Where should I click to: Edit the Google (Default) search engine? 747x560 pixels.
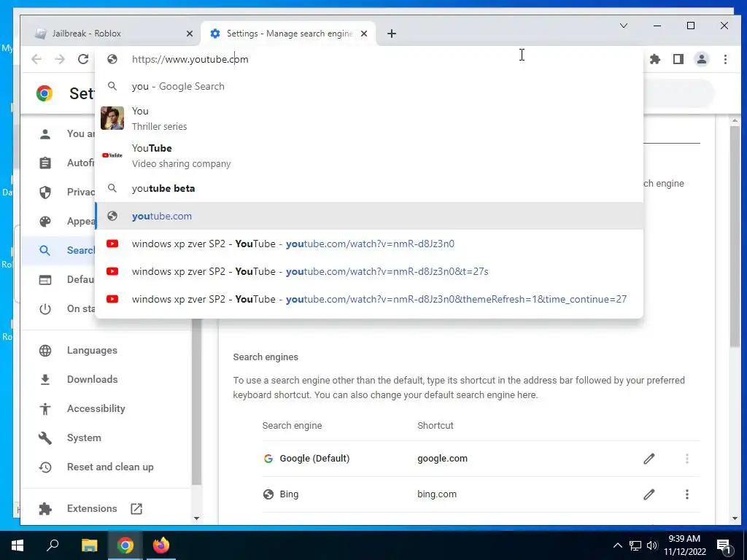tap(649, 459)
